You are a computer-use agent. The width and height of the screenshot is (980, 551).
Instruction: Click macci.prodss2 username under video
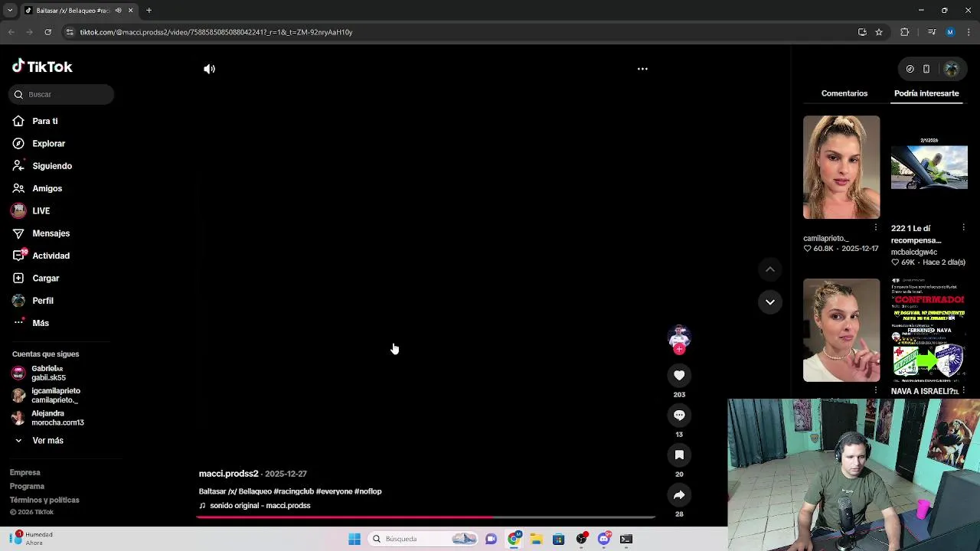229,474
